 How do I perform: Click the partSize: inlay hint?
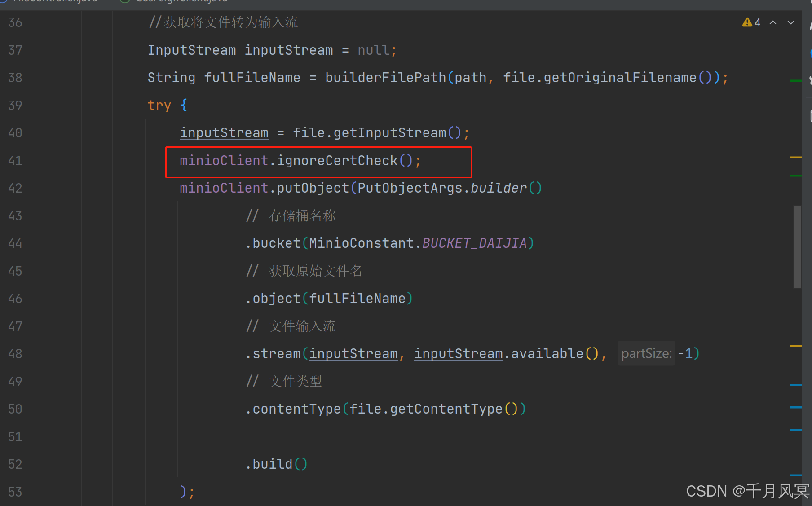[646, 353]
